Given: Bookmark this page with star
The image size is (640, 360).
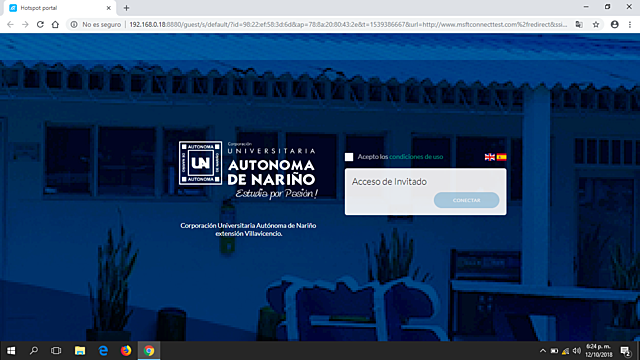Looking at the screenshot, I should point(596,24).
